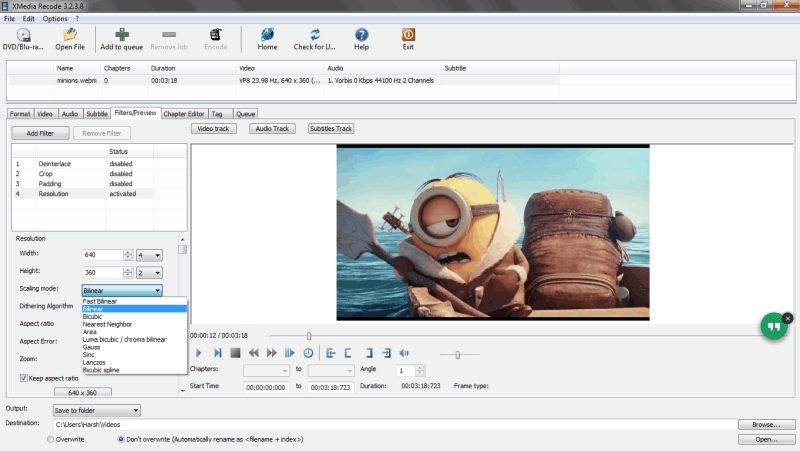Open the Chapters end dropdown
800x451 pixels.
[x=331, y=370]
